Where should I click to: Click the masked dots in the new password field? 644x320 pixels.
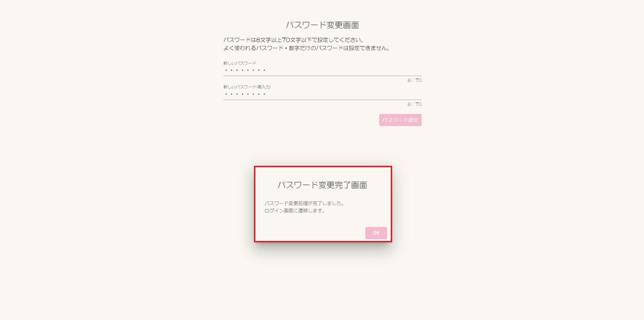click(245, 70)
